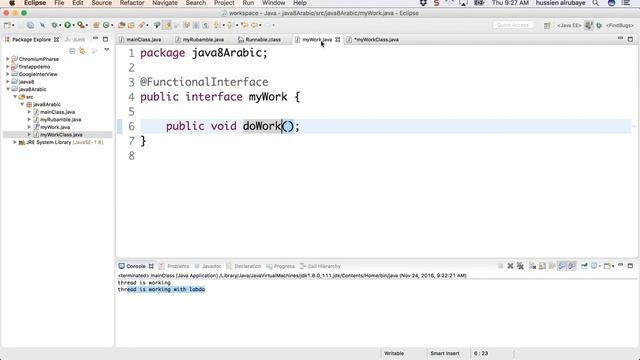640x360 pixels.
Task: Click Remove All Terminated Launches icon
Action: pos(520,266)
